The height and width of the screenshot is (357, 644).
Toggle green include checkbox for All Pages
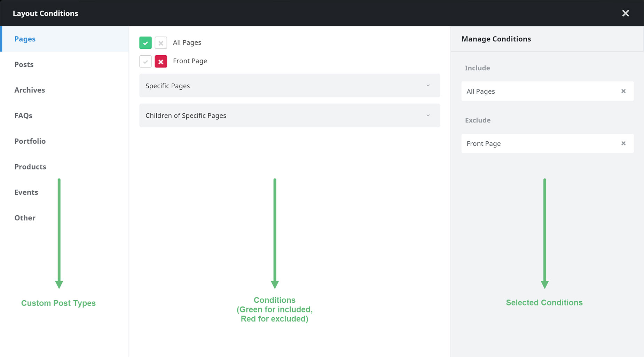146,43
